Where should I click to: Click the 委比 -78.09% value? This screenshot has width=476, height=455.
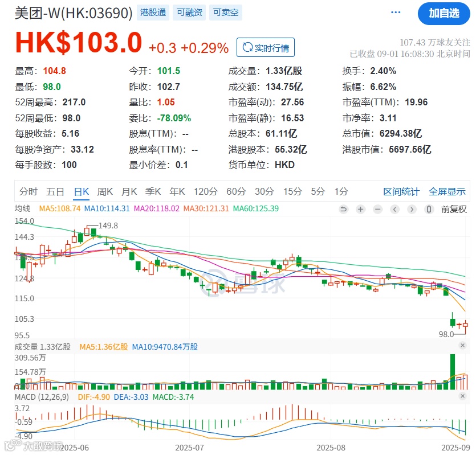pos(174,118)
